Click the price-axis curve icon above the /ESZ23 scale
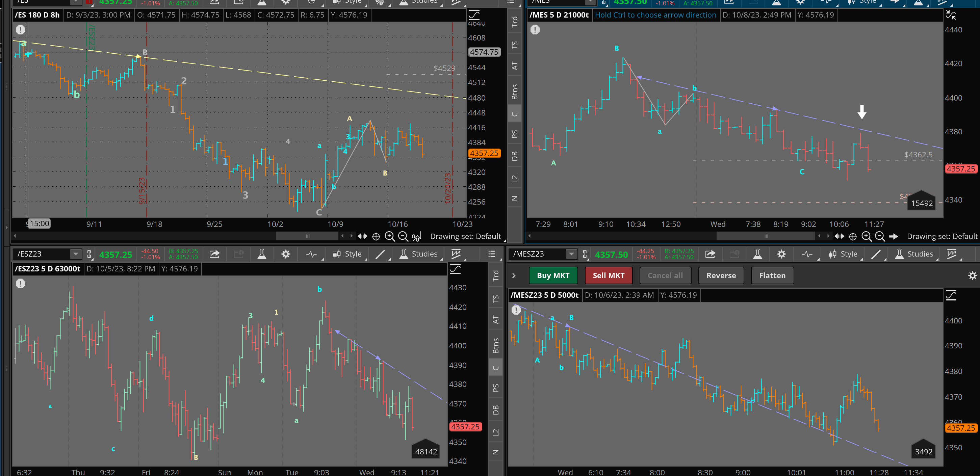Image resolution: width=980 pixels, height=476 pixels. pyautogui.click(x=455, y=269)
